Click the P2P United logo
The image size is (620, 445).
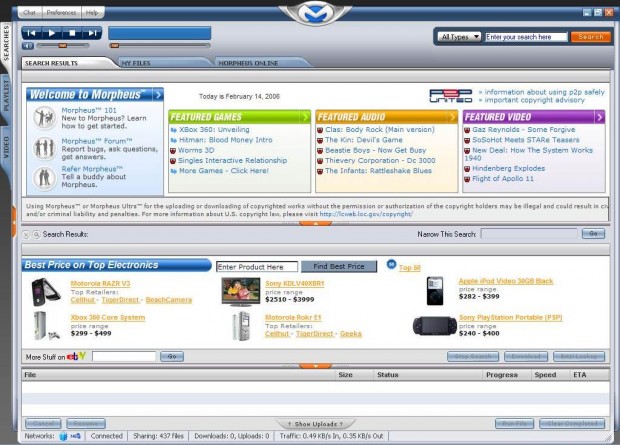451,96
